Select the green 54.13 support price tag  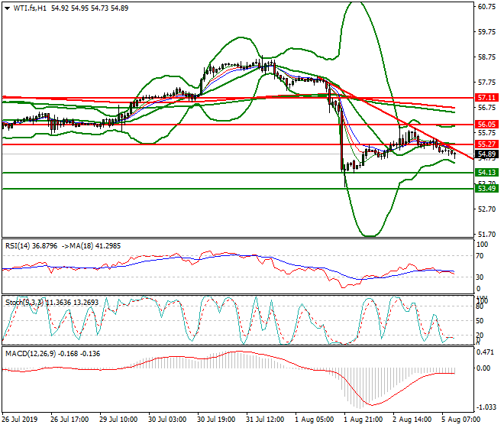(486, 173)
